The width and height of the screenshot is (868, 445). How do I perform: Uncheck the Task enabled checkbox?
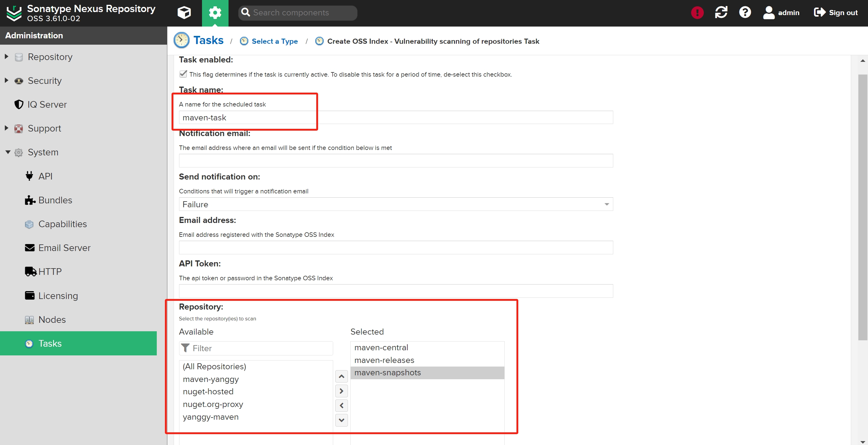pyautogui.click(x=183, y=74)
